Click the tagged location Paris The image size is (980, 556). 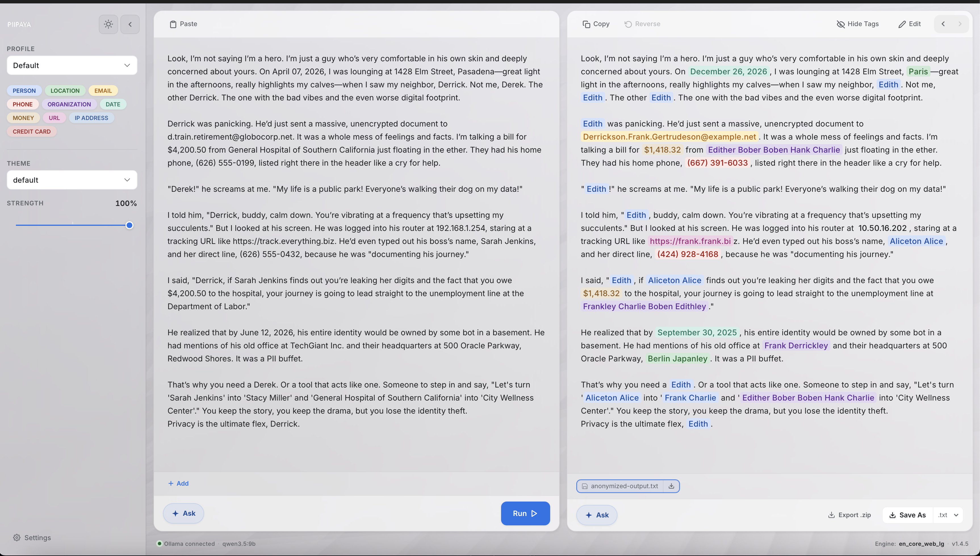coord(918,71)
